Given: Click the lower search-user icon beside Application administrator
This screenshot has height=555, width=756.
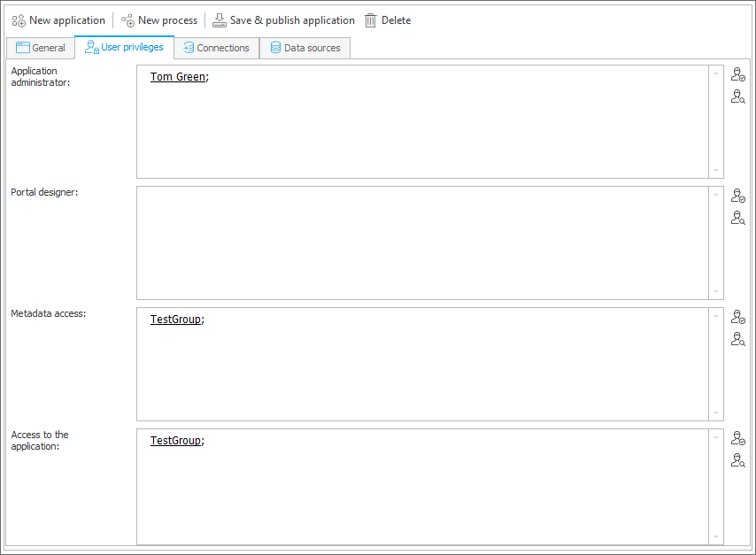Looking at the screenshot, I should (x=737, y=96).
